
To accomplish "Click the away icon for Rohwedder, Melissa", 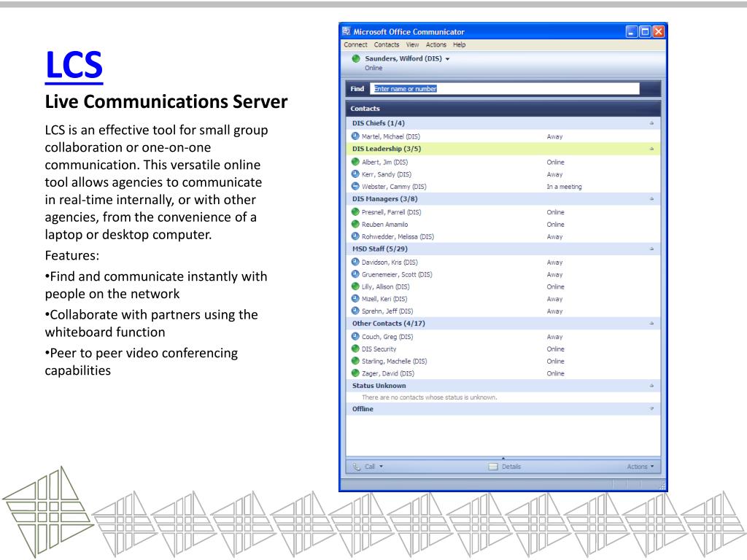I will pos(355,237).
